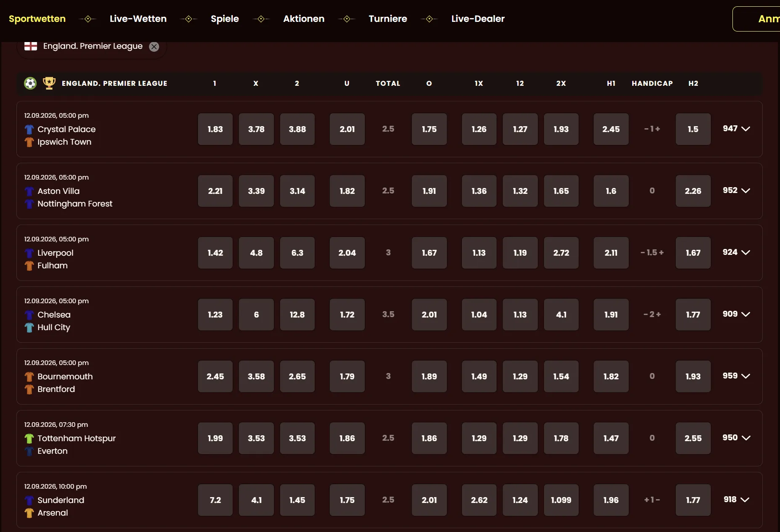Image resolution: width=780 pixels, height=532 pixels.
Task: Click Fulham orange jersey icon
Action: click(29, 266)
